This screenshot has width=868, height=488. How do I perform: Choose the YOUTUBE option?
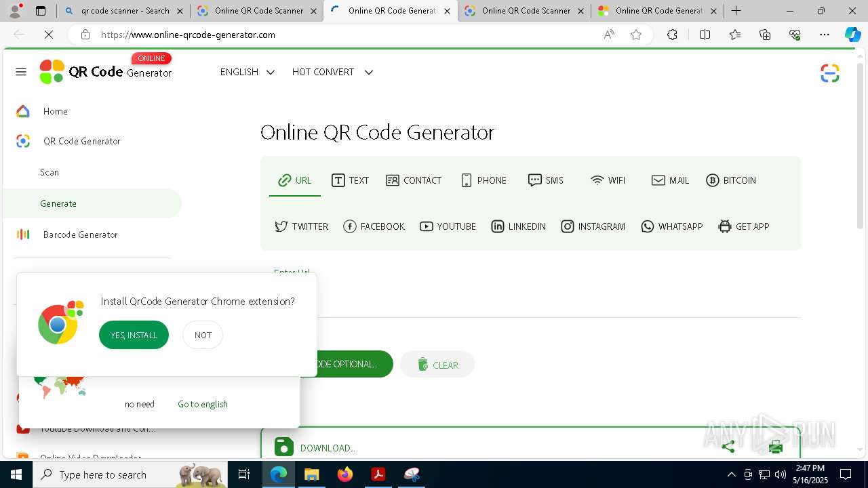(x=448, y=226)
